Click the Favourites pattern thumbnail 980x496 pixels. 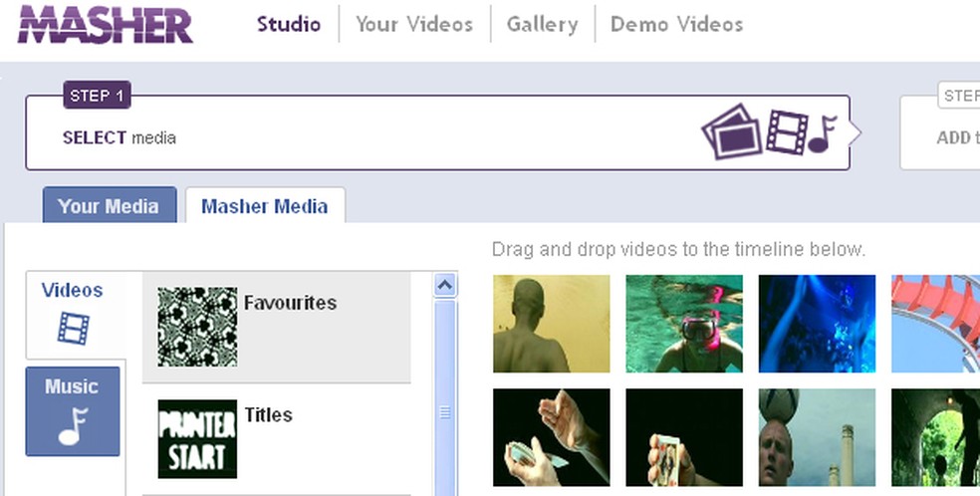pos(197,327)
